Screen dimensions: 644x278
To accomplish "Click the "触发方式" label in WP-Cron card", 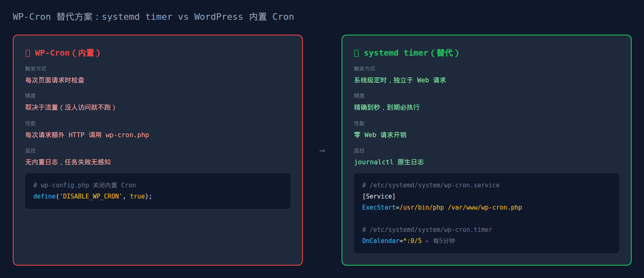I will click(36, 69).
